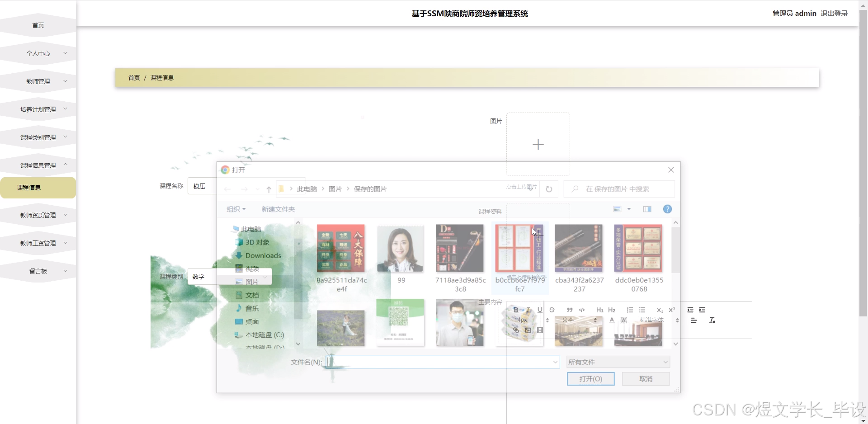Image resolution: width=868 pixels, height=424 pixels.
Task: Select 桌面 in the folder tree
Action: pos(247,322)
